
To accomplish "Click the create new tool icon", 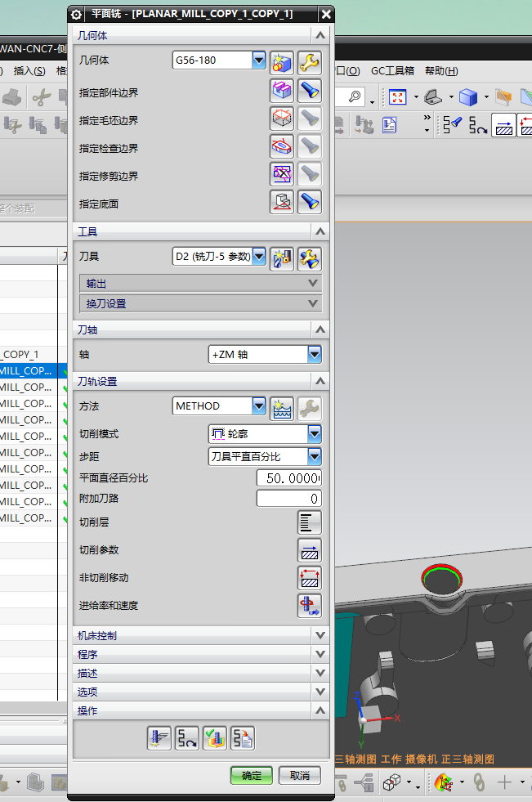I will [282, 258].
